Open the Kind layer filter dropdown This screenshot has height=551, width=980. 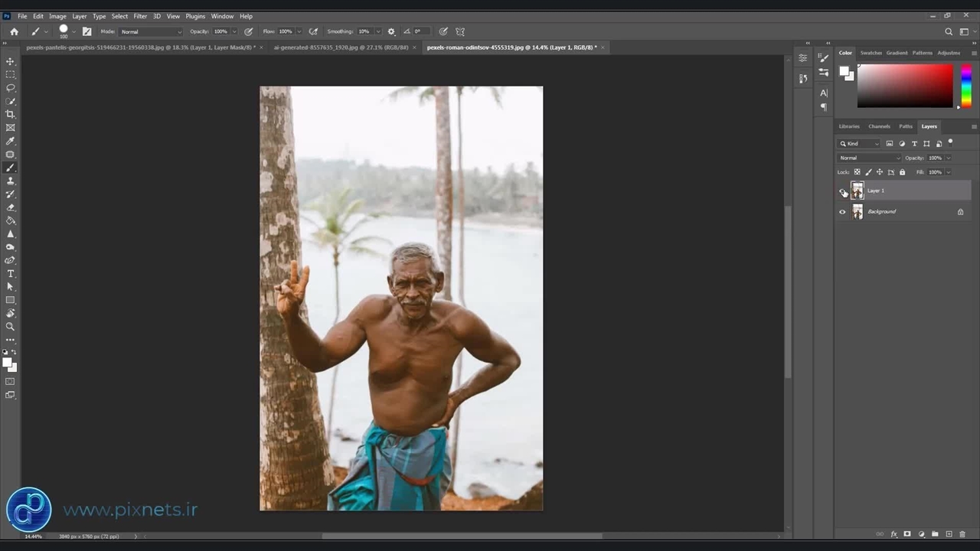860,144
